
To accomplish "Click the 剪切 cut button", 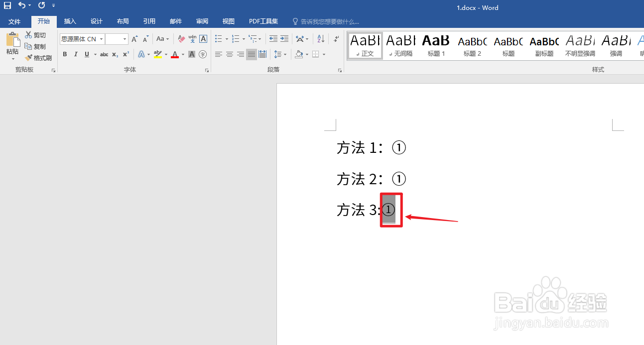I will coord(35,35).
